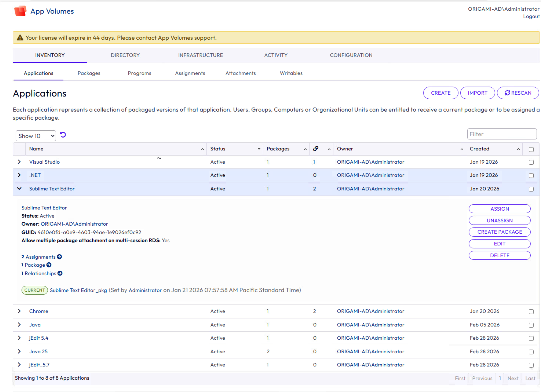Screen dimensions: 541x392
Task: Open the arrow icon beside 1 Package
Action: pos(49,265)
